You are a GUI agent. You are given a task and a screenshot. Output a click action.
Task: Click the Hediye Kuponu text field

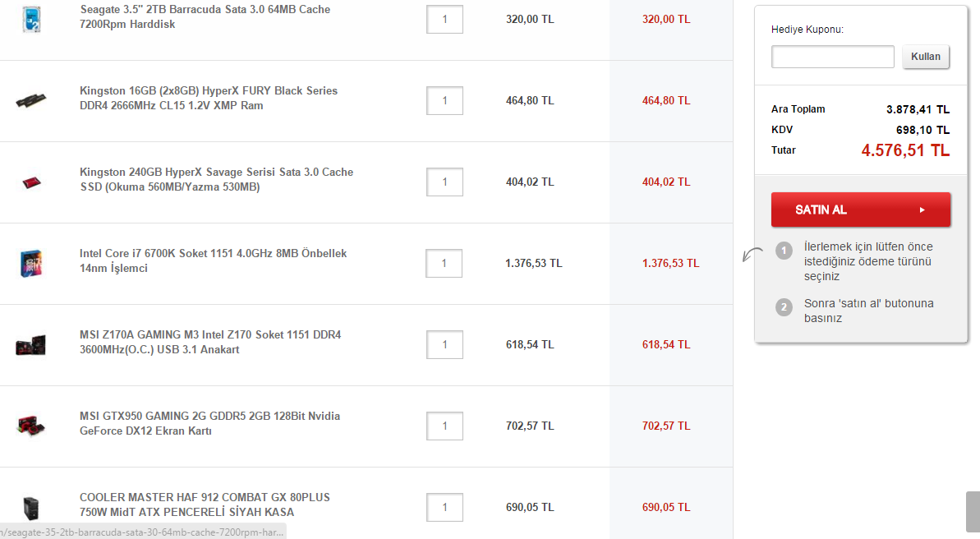(x=832, y=56)
